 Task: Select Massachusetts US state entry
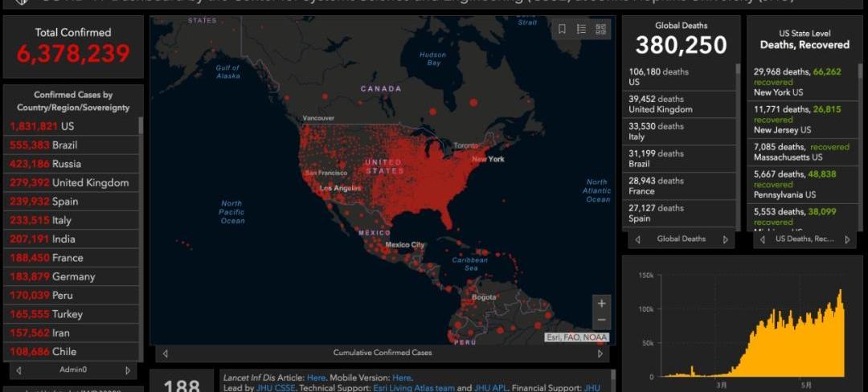[x=805, y=152]
